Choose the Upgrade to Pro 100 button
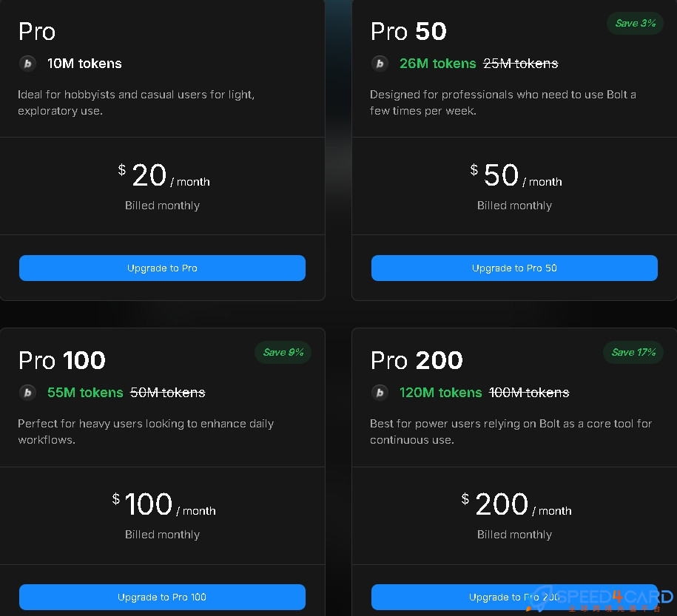This screenshot has width=677, height=616. point(162,597)
